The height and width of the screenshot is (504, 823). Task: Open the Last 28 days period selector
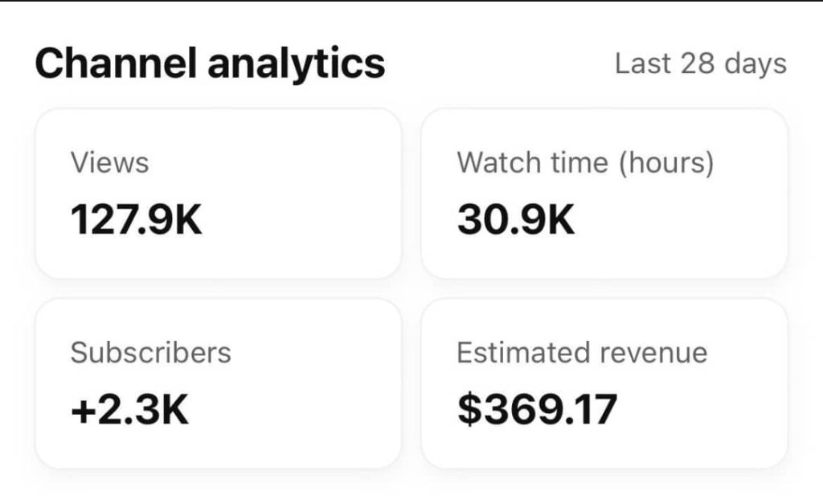pos(700,64)
